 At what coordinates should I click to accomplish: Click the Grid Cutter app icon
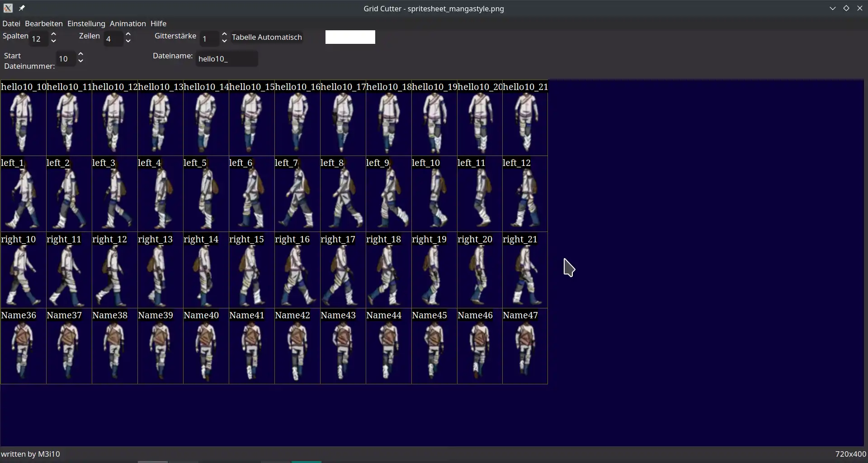pos(8,8)
